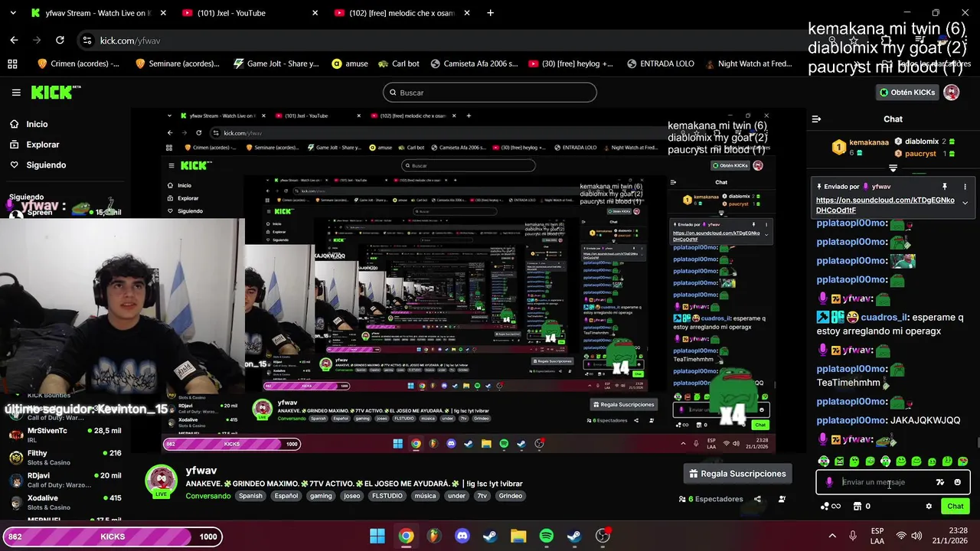Open Discord from taskbar
The image size is (980, 551).
point(462,536)
